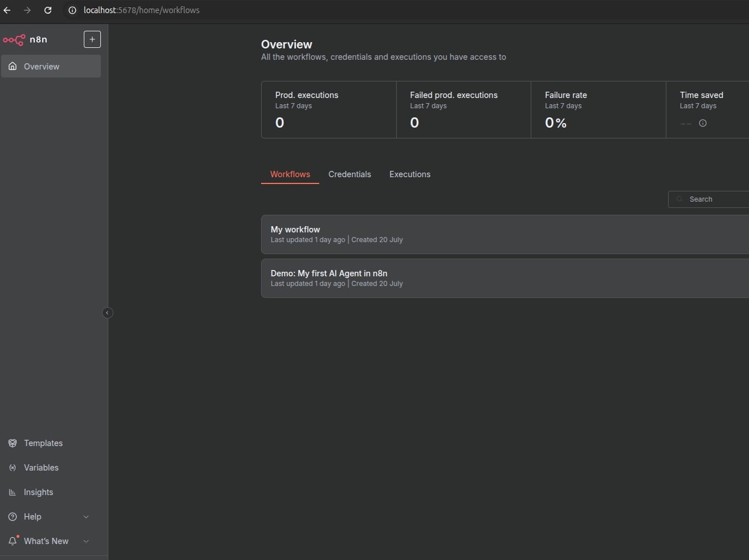Screen dimensions: 749x560
Task: Select the Failed prod. executions card
Action: click(463, 109)
